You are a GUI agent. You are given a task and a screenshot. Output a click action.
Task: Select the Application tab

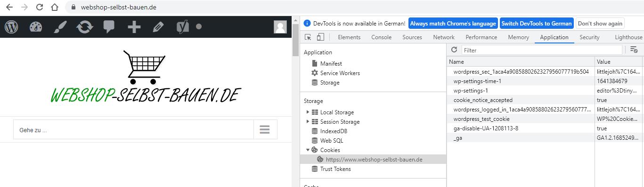click(x=554, y=37)
